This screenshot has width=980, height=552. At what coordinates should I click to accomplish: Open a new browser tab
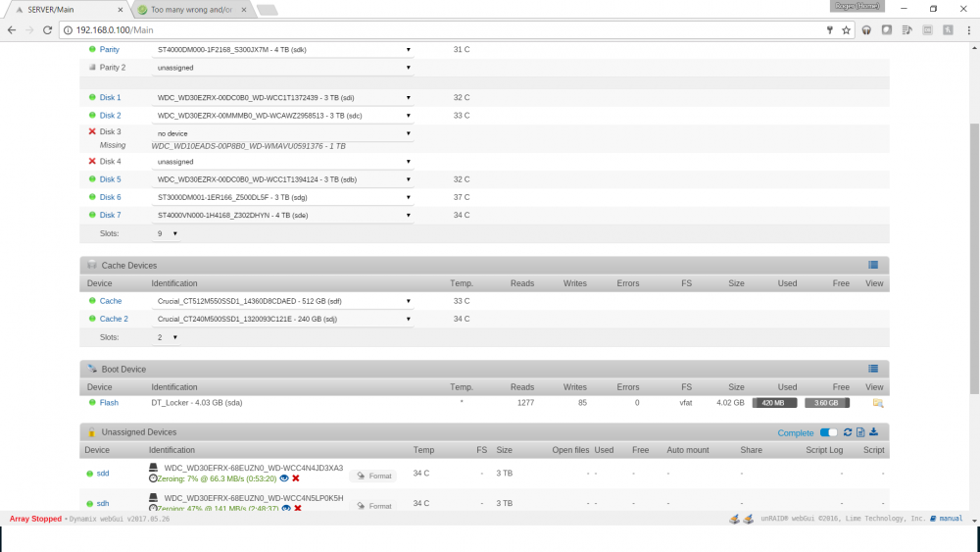click(267, 10)
